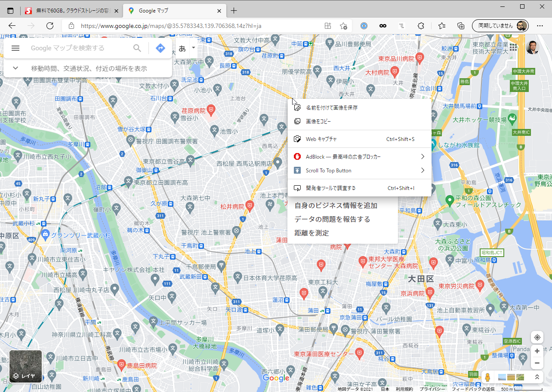The width and height of the screenshot is (552, 392).
Task: Click the Japanese IME あ indicator
Action: click(182, 49)
